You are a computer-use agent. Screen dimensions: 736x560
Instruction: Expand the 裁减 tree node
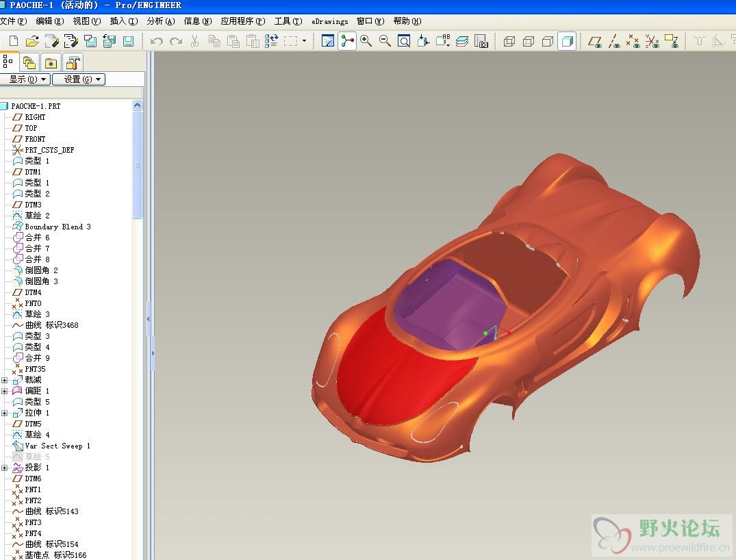click(5, 380)
